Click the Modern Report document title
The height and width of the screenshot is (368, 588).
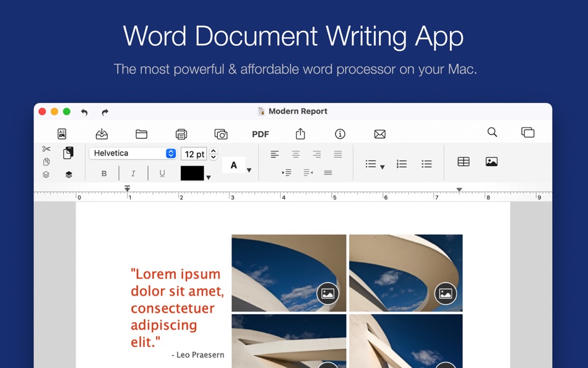tap(298, 111)
